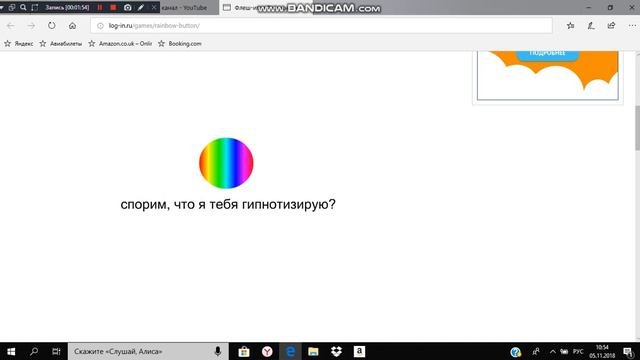Select the Edge icon on the taskbar

click(x=291, y=351)
